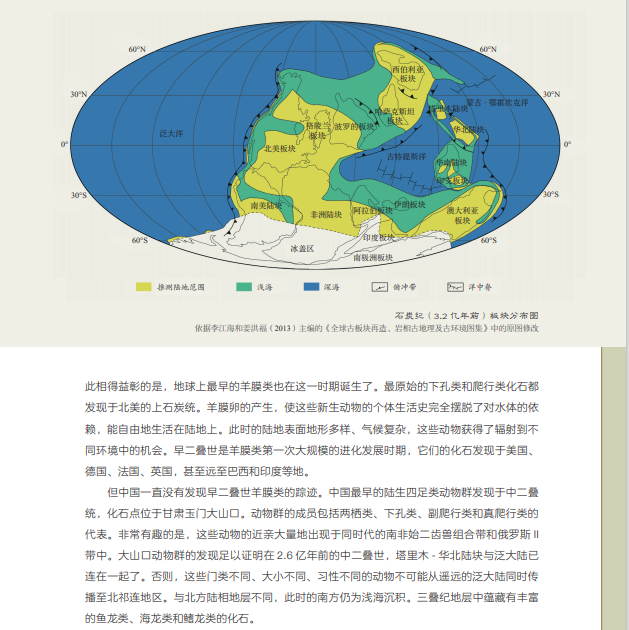The image size is (629, 630).
Task: Click the 冰盖区 map label
Action: pyautogui.click(x=302, y=249)
